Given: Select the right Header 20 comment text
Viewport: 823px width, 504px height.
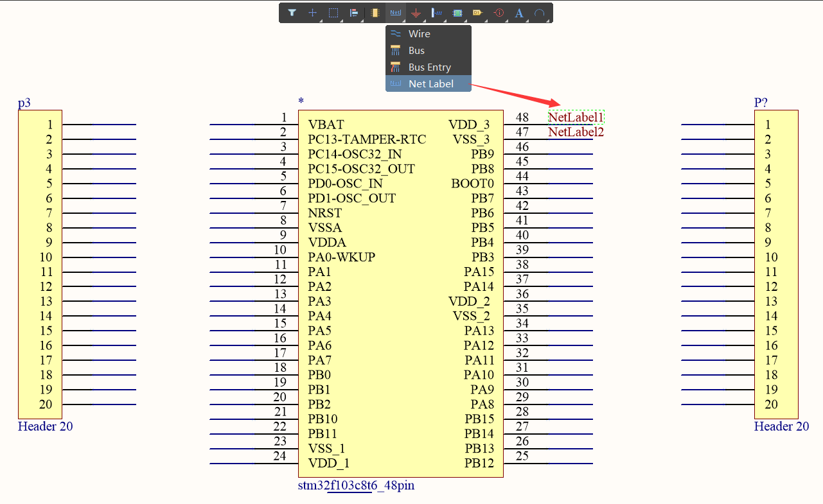Looking at the screenshot, I should (782, 426).
